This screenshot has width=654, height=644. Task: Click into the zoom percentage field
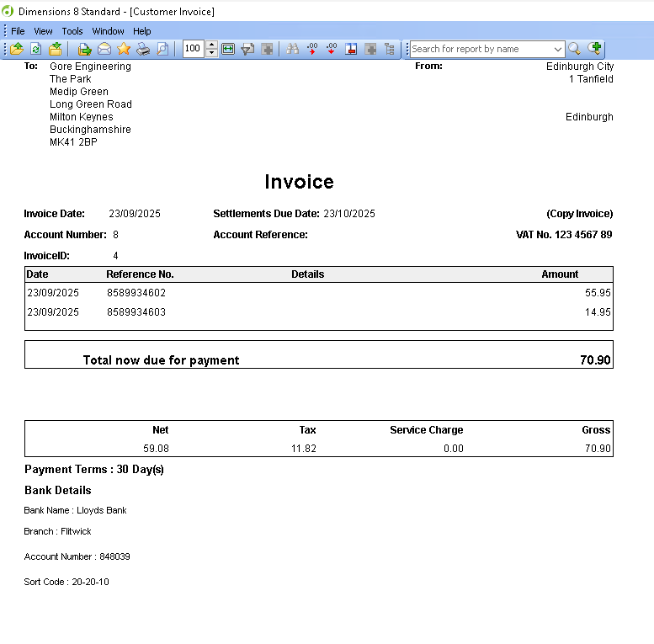193,49
